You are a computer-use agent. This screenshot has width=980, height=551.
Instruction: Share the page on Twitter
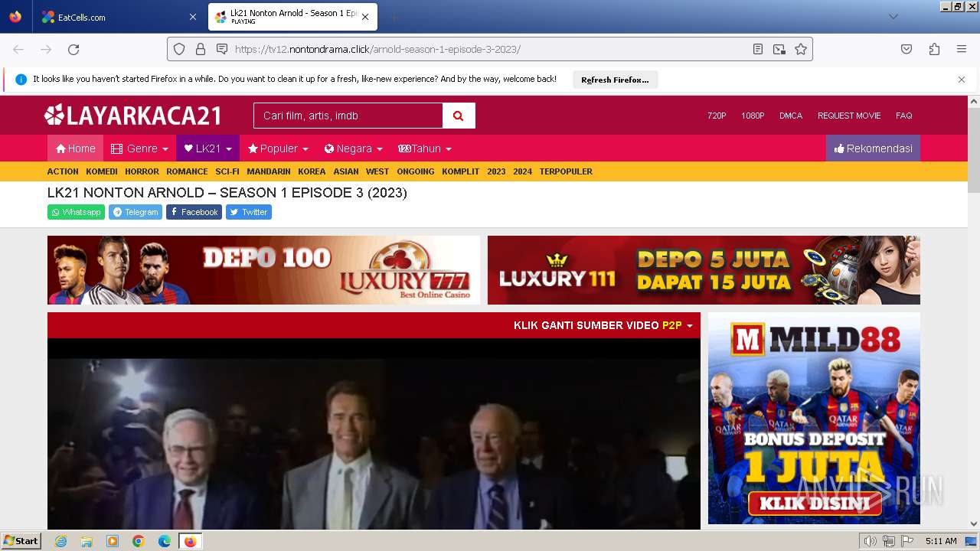pos(249,212)
